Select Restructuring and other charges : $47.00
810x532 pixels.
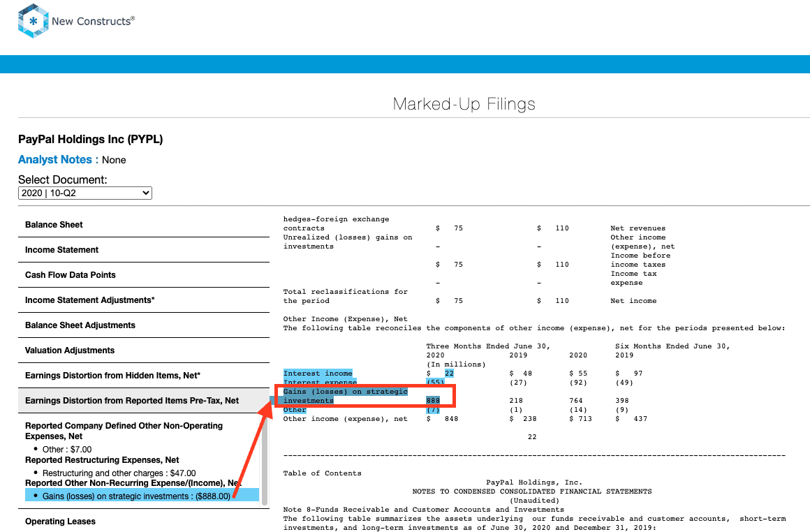pyautogui.click(x=119, y=473)
